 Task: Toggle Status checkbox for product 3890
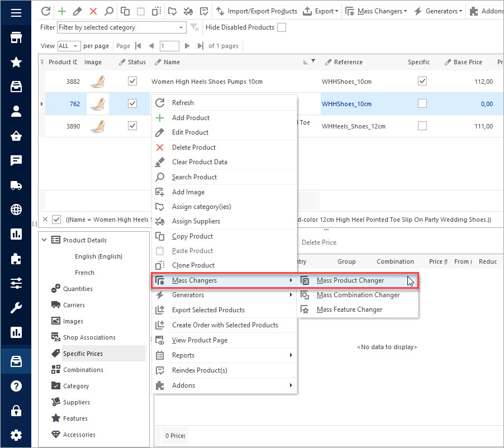(x=132, y=126)
